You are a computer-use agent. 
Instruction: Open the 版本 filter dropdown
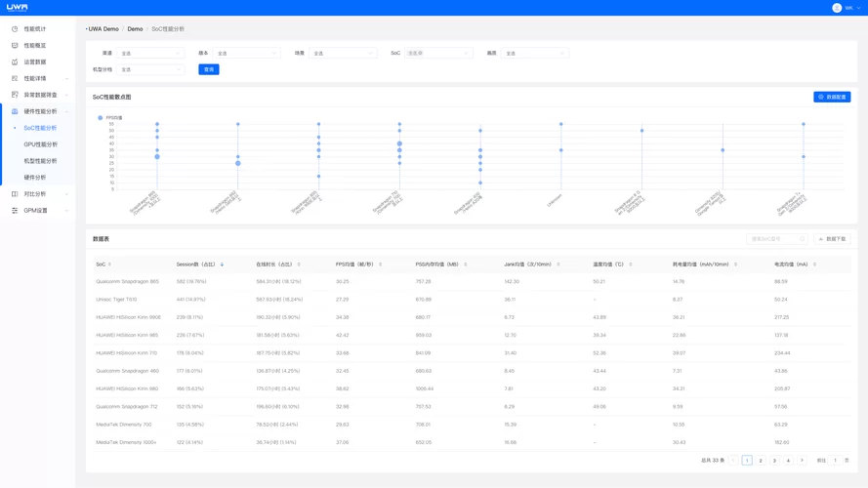(x=246, y=53)
